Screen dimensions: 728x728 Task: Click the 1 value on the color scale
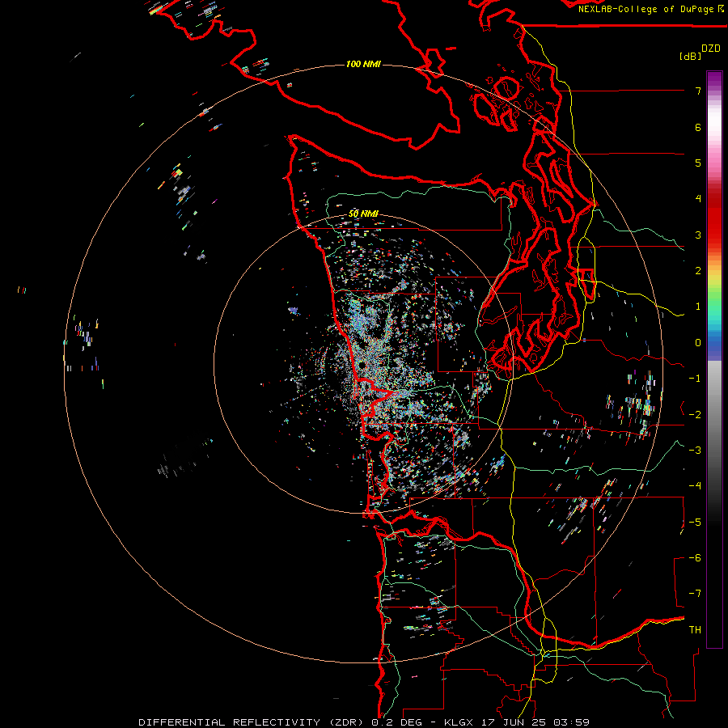[698, 307]
